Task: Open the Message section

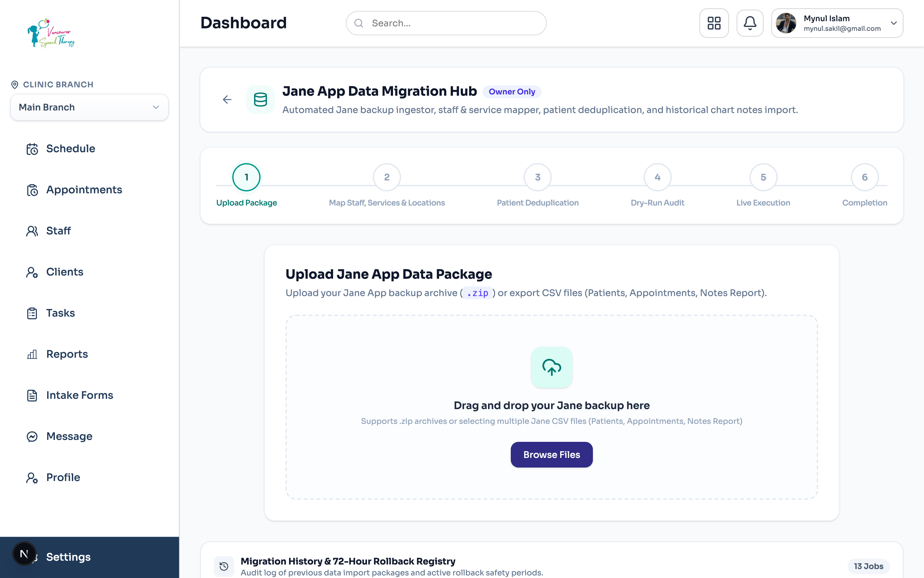Action: (x=69, y=437)
